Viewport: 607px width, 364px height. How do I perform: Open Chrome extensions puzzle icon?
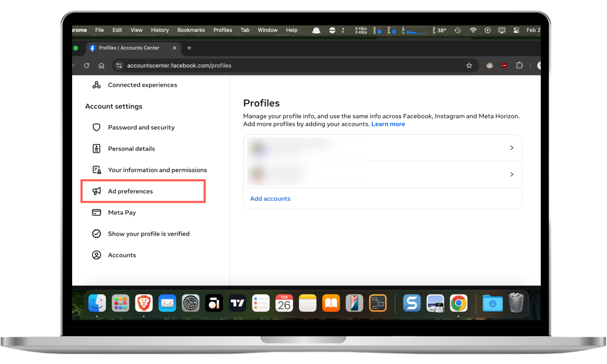click(x=519, y=66)
